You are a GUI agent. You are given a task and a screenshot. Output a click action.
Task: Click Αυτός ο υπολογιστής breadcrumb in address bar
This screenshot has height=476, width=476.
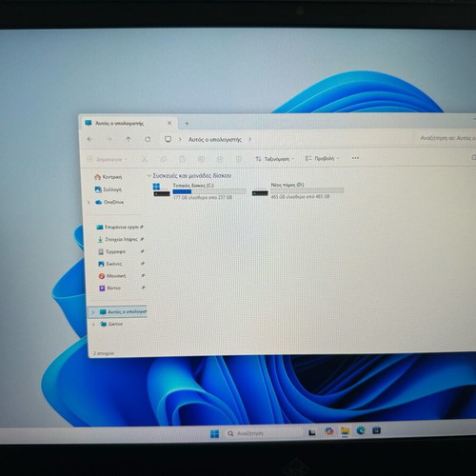pyautogui.click(x=215, y=140)
